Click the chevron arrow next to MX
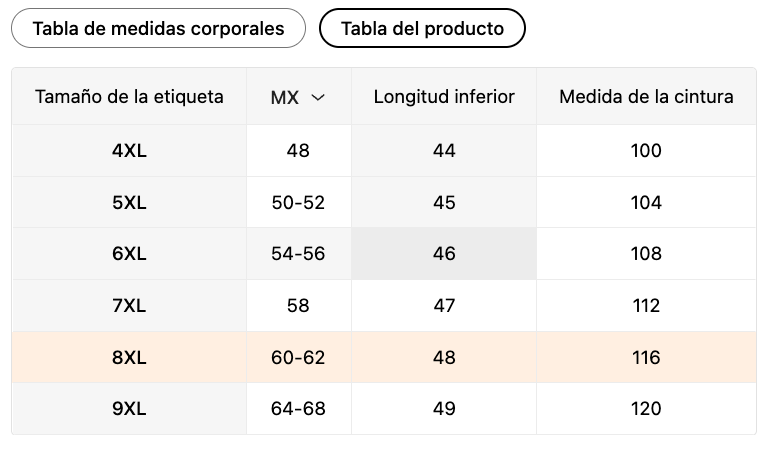The height and width of the screenshot is (458, 776). click(318, 98)
